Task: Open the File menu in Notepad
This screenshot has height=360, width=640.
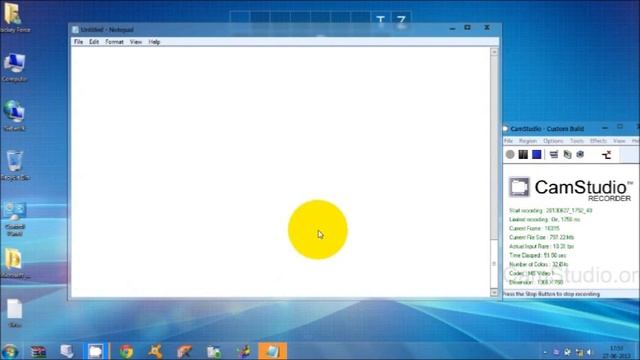Action: pyautogui.click(x=78, y=42)
